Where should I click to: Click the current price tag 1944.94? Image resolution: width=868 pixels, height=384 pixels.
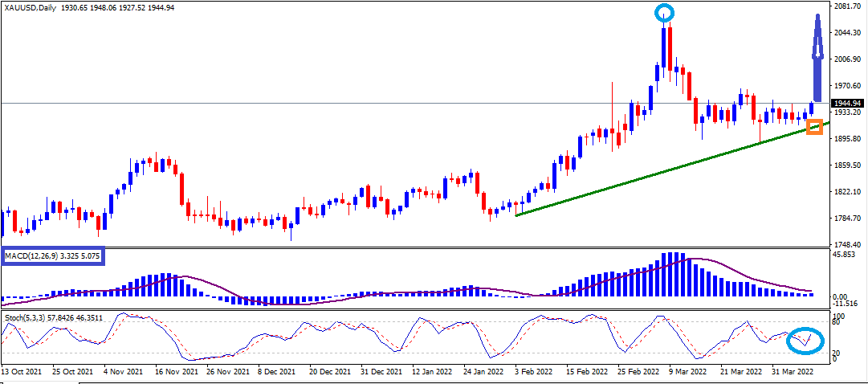(x=848, y=104)
